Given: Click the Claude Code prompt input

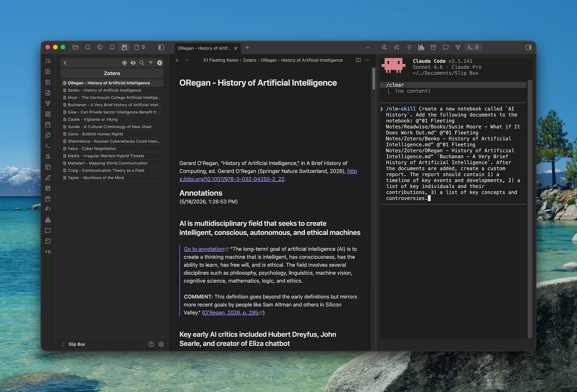Looking at the screenshot, I should click(x=453, y=153).
